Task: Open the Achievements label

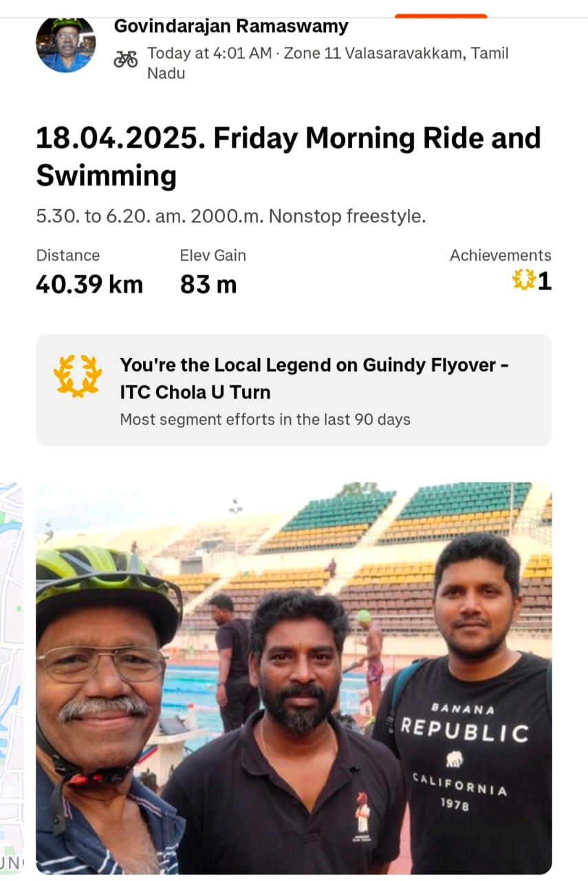Action: click(500, 255)
